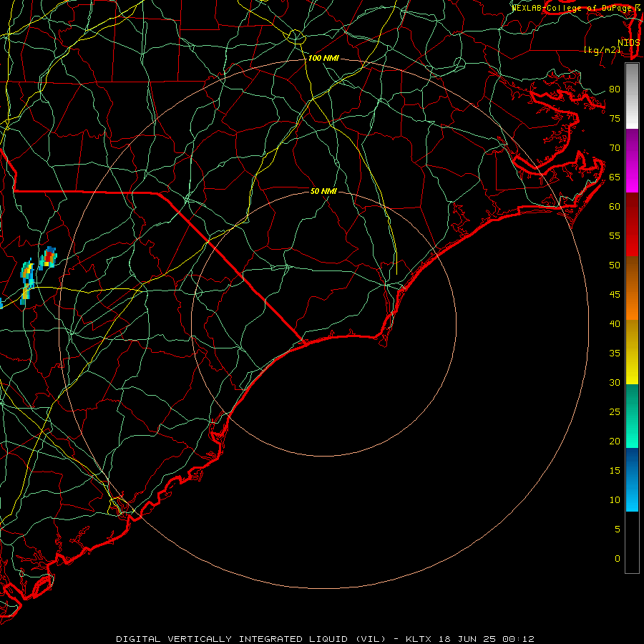Click the circular highway loop near map top
The image size is (644, 644).
(296, 37)
